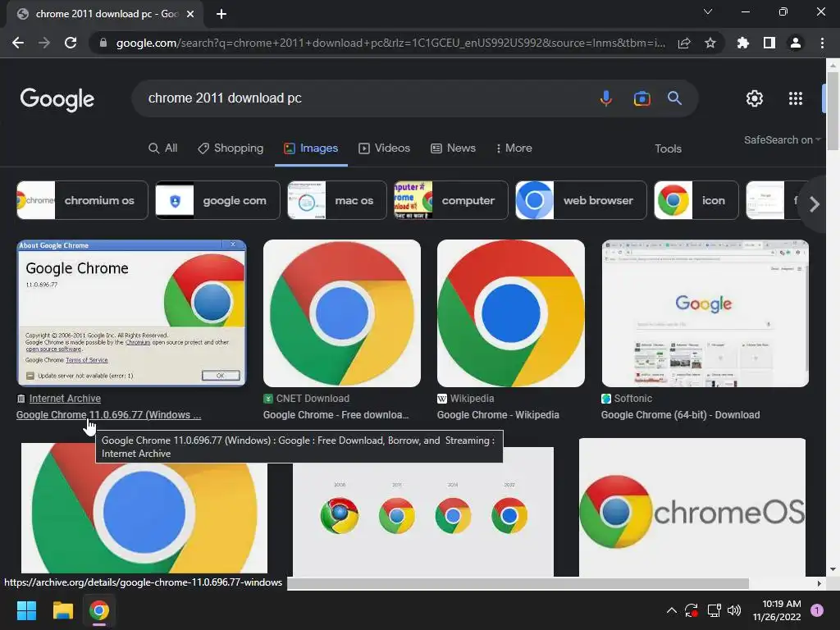Filter by the chromium os chip

click(x=82, y=200)
